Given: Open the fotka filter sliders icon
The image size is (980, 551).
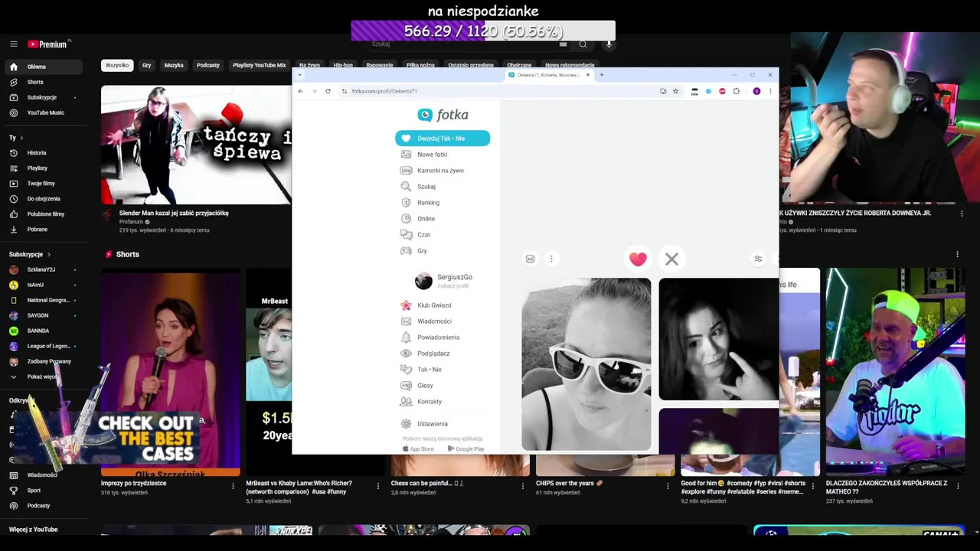Looking at the screenshot, I should click(x=758, y=259).
